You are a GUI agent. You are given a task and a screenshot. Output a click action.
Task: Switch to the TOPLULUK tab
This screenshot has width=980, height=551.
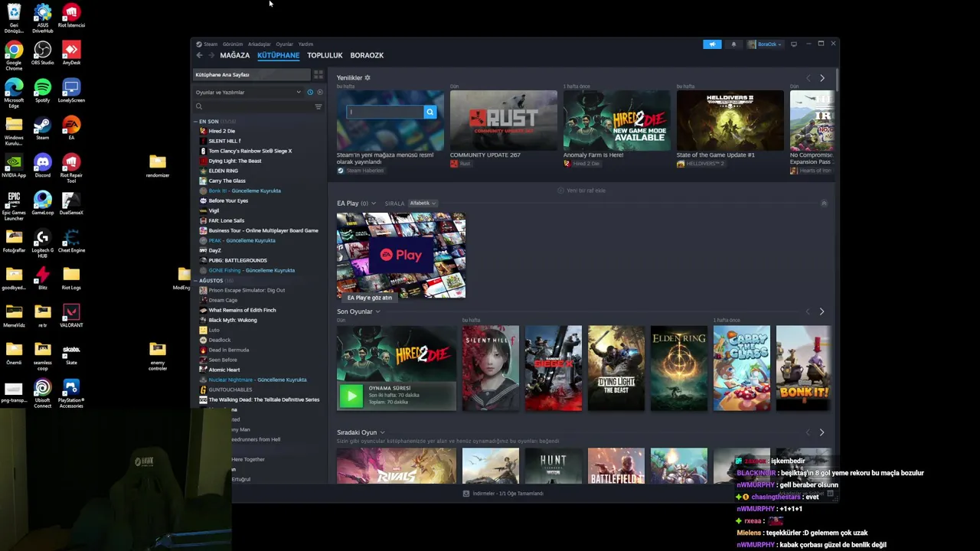[325, 55]
